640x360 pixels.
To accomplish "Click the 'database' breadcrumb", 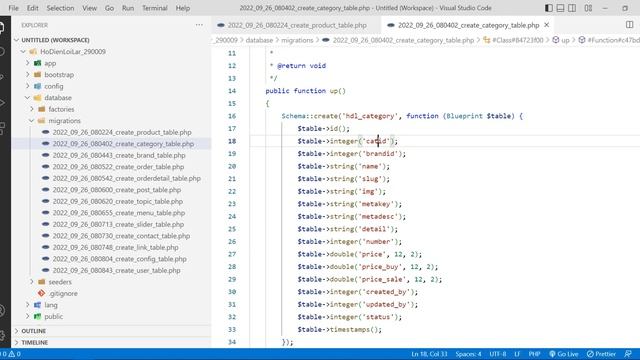I will (x=259, y=40).
